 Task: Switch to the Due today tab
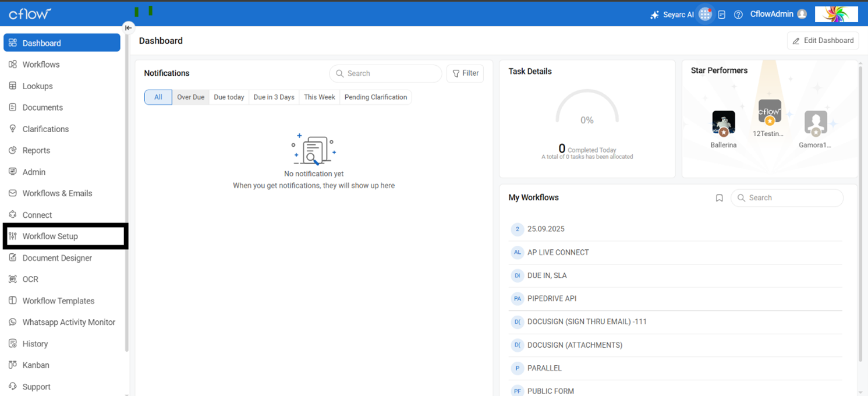pos(229,97)
